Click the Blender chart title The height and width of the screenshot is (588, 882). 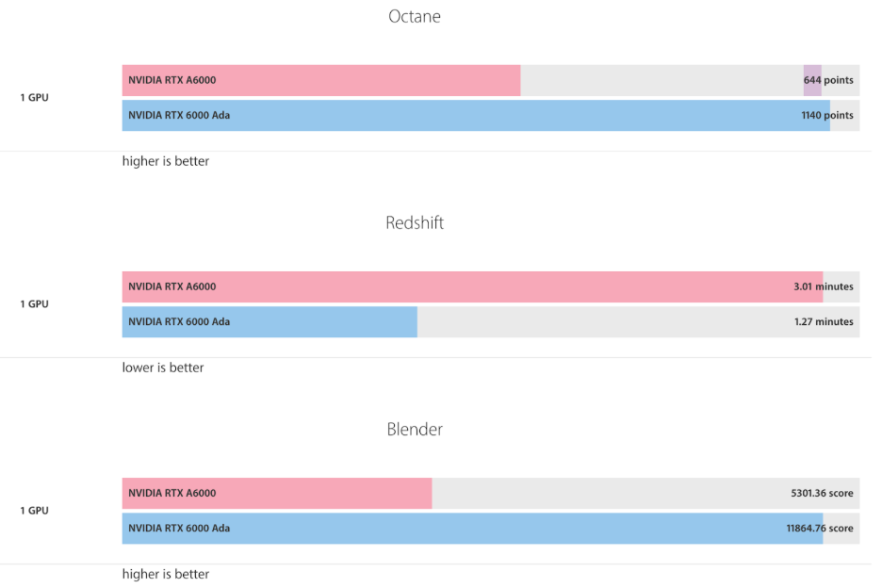point(415,430)
